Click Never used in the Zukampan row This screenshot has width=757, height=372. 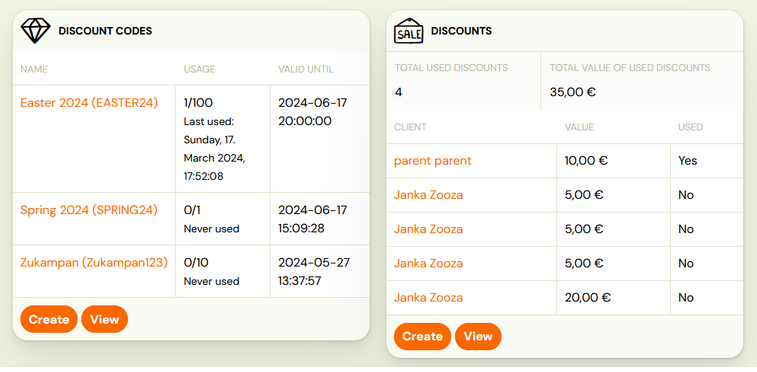211,281
